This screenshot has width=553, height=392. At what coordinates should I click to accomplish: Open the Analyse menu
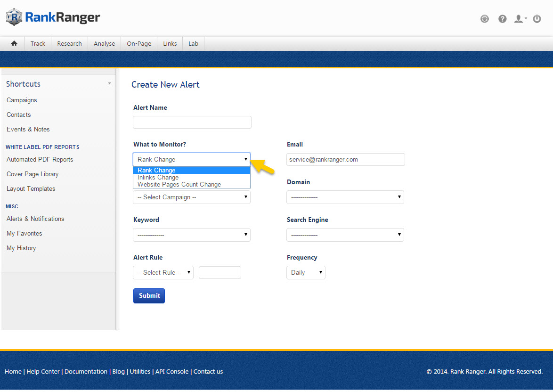click(x=105, y=43)
